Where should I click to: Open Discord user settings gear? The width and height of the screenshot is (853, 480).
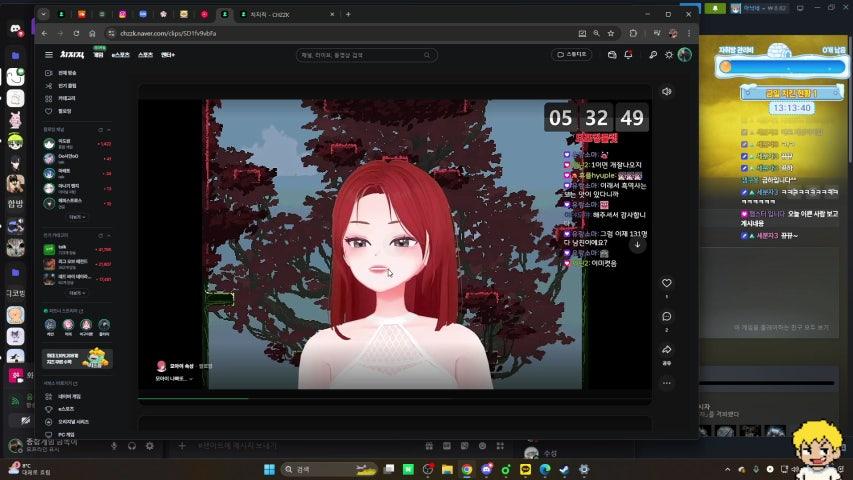(150, 446)
